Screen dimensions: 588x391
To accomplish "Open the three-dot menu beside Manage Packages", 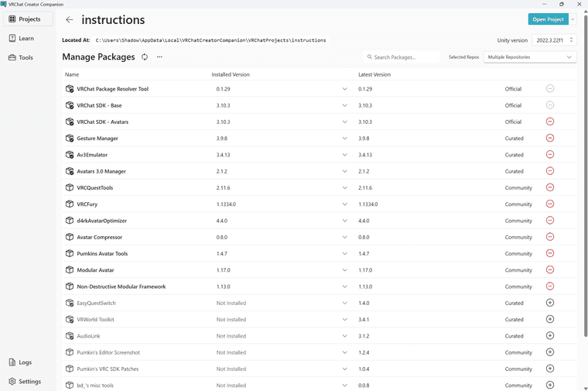I will (x=159, y=57).
